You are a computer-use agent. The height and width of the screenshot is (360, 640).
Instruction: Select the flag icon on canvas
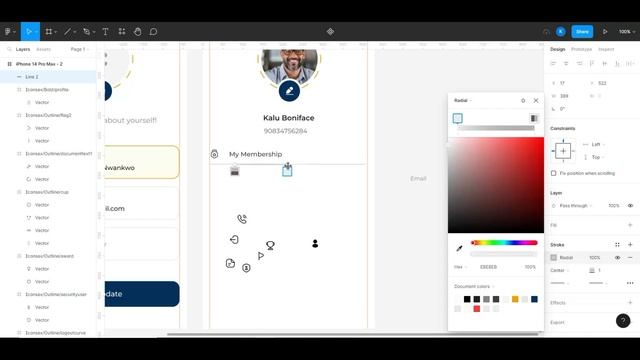coord(261,256)
